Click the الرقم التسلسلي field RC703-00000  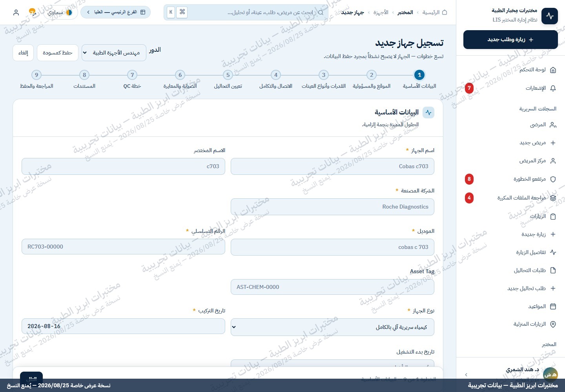(x=123, y=247)
